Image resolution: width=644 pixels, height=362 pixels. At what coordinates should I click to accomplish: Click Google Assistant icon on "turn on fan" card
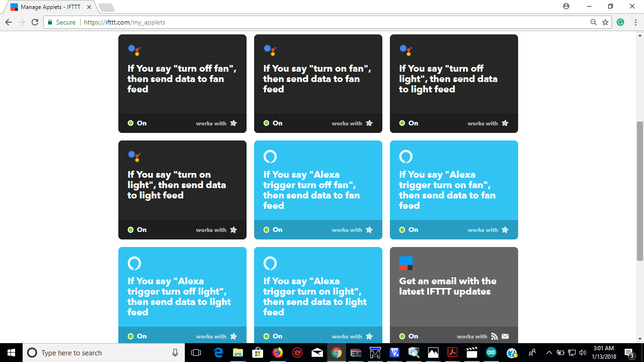click(270, 50)
